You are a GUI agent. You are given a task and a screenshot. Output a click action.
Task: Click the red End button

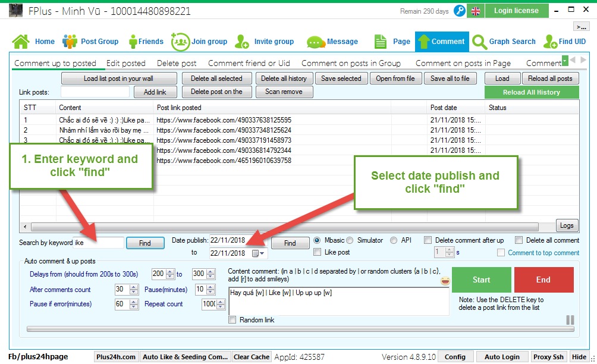tap(543, 280)
